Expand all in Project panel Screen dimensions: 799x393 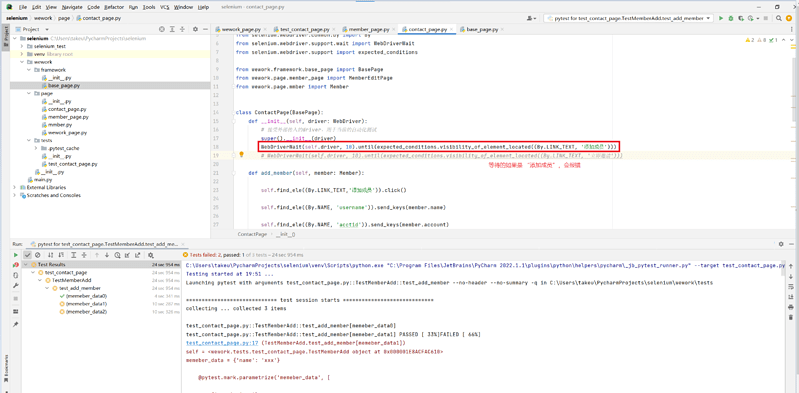[x=172, y=30]
